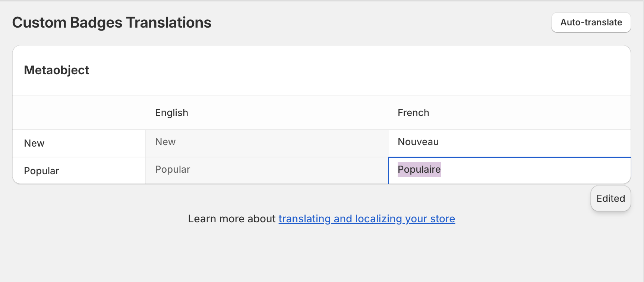Click the Edited status badge
This screenshot has height=282, width=644.
(610, 198)
